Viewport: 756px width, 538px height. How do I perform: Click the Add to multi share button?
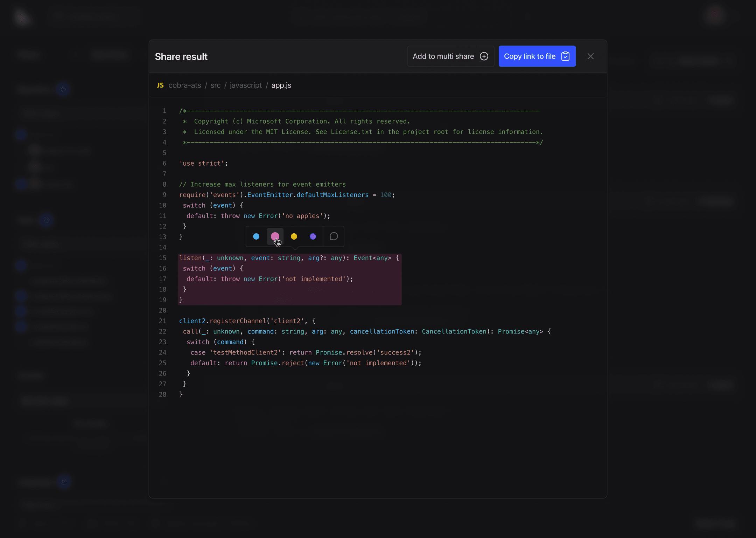pyautogui.click(x=450, y=56)
